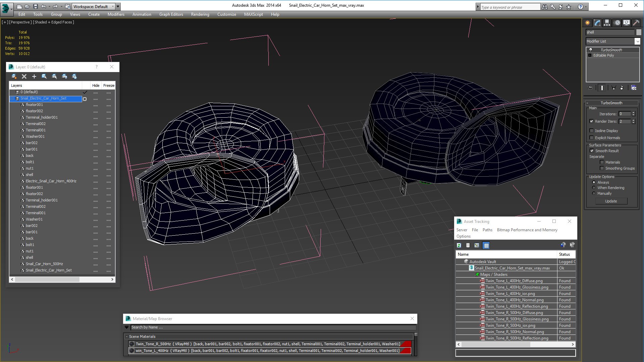The width and height of the screenshot is (644, 362).
Task: Click Freeze/Unfreeze All Layers icon
Action: point(74,76)
